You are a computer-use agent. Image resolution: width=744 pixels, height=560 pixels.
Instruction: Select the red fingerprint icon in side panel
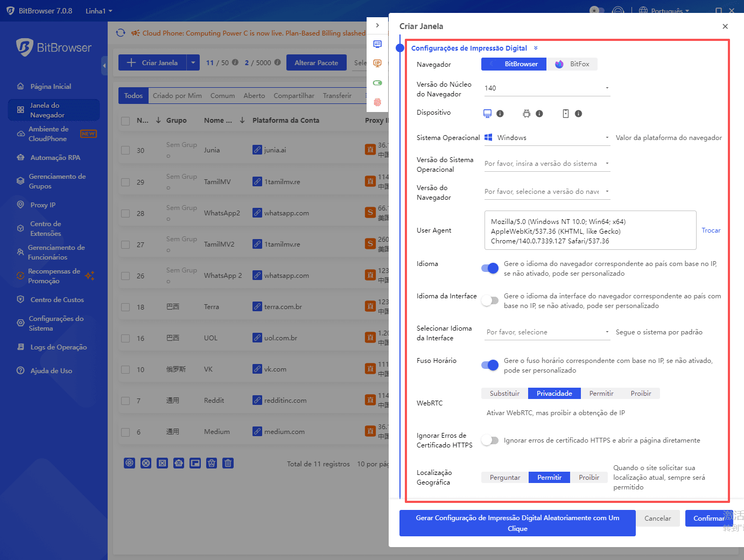(377, 102)
